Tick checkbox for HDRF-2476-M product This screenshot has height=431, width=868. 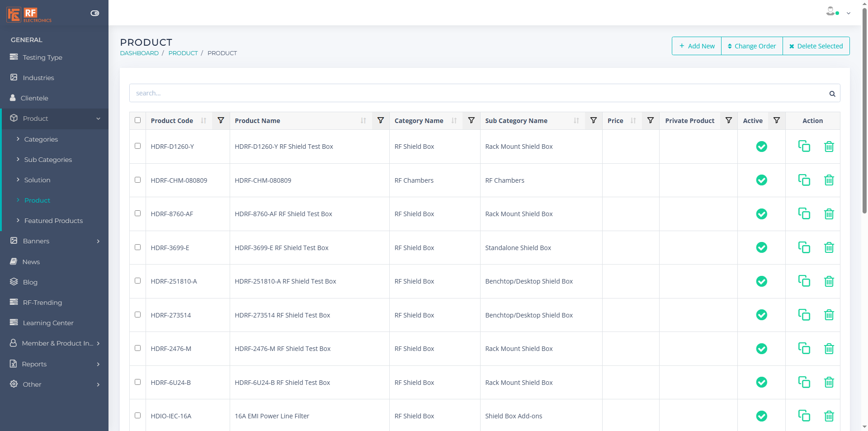[138, 348]
